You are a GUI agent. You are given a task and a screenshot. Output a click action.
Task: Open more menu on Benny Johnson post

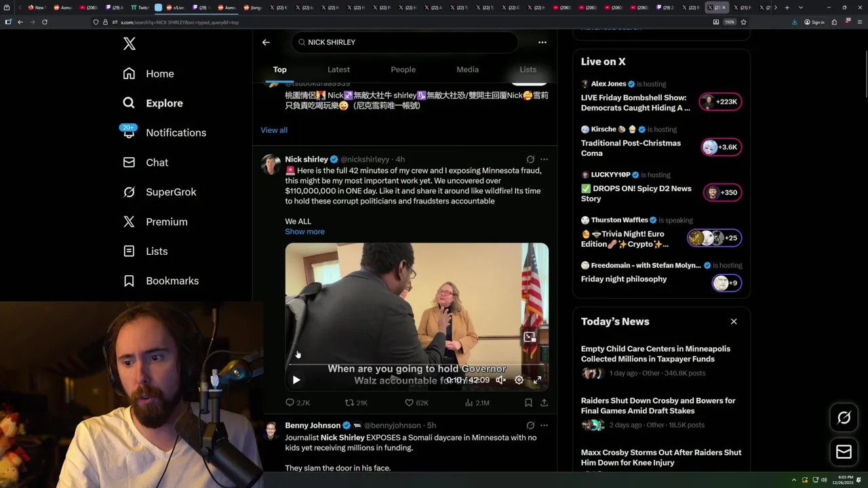pos(544,426)
